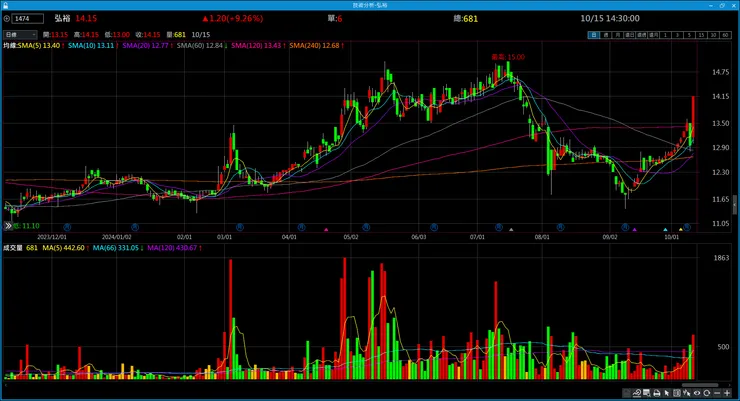740x401 pixels.
Task: Click the magenta triangle marker near 05/02 on date axis
Action: click(326, 230)
